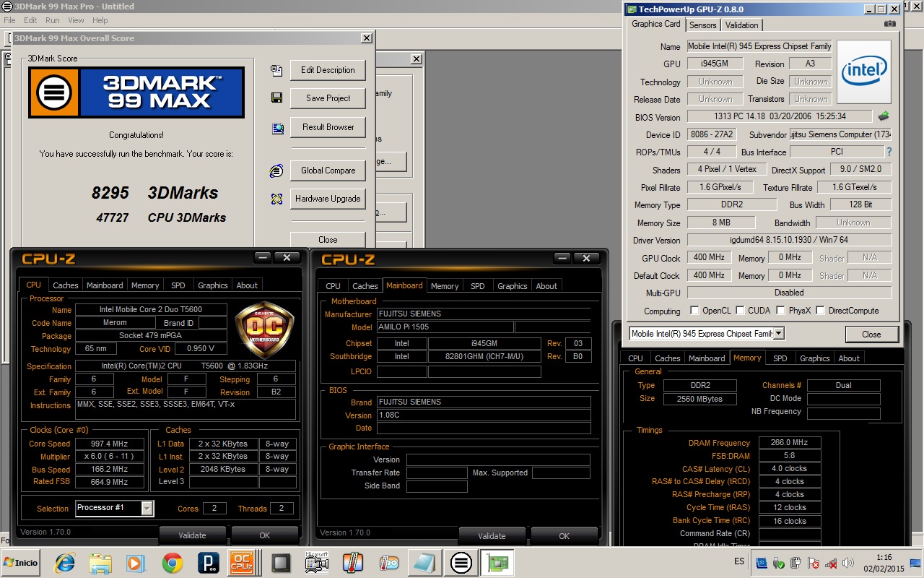Open the Help menu in 3DMark

(100, 20)
